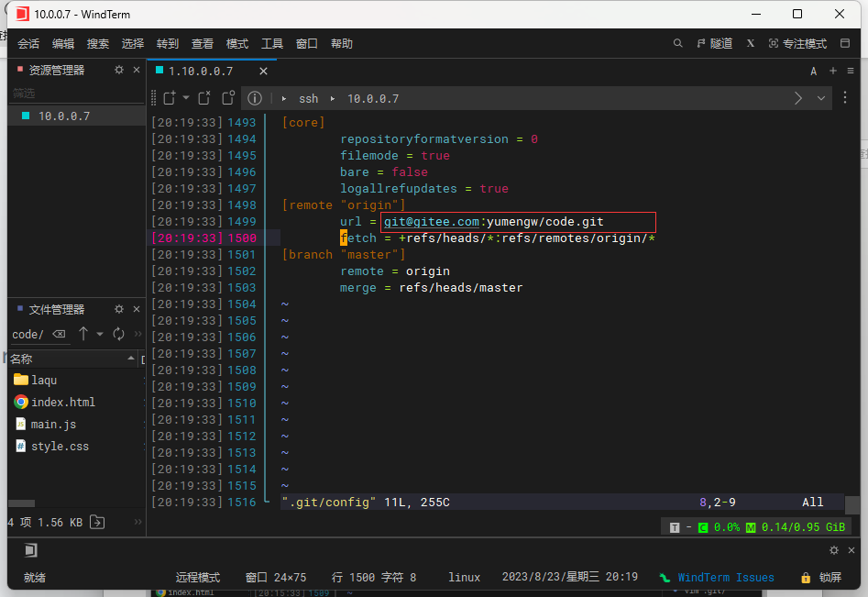Enable 专注模式 focus mode
Image resolution: width=868 pixels, height=597 pixels.
coord(797,44)
